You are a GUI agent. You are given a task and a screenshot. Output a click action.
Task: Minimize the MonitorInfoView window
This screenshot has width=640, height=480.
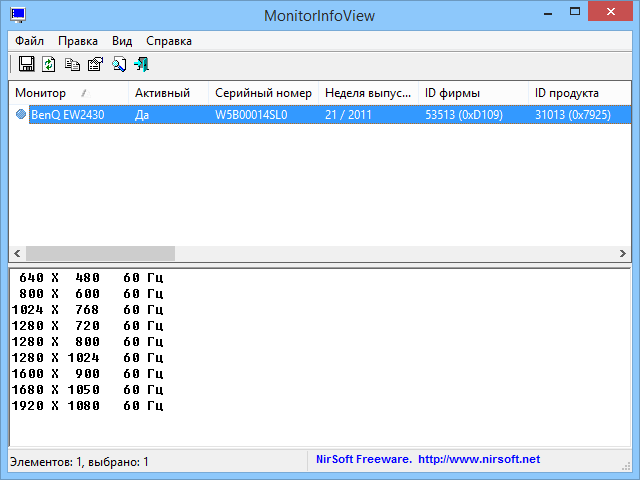548,12
